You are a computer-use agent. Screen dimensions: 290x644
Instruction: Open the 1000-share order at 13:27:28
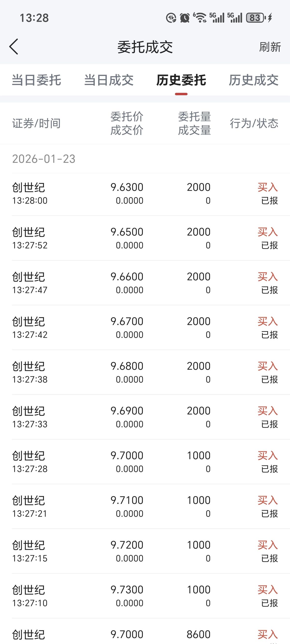pyautogui.click(x=145, y=462)
